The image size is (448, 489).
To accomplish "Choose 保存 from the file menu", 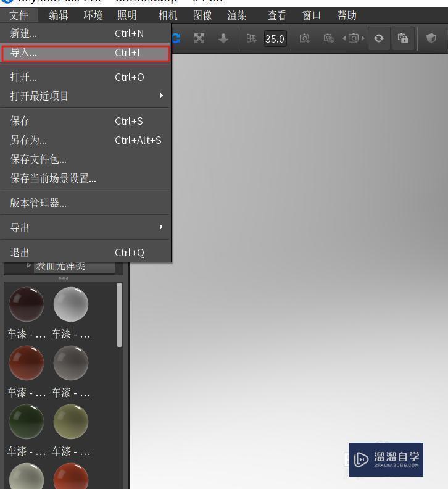I will [85, 121].
